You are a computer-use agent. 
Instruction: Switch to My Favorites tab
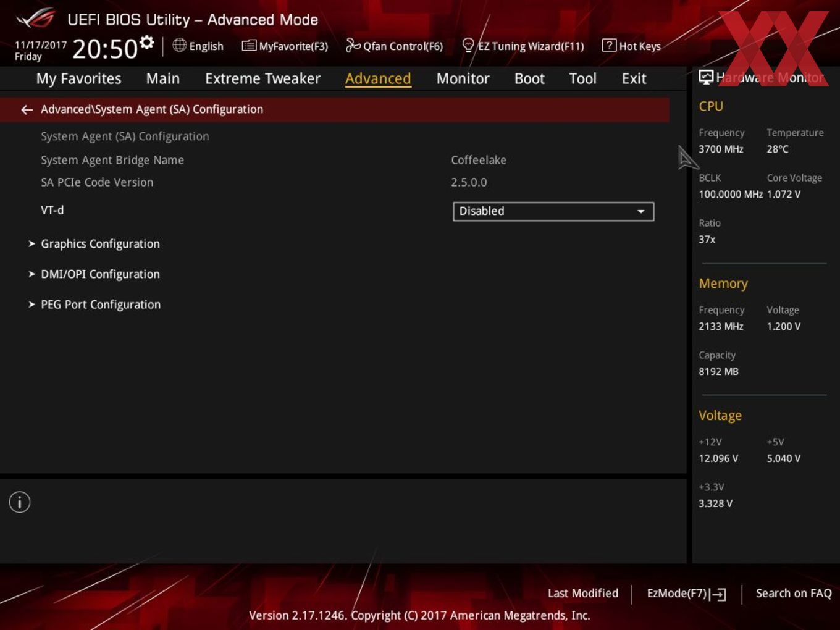78,78
